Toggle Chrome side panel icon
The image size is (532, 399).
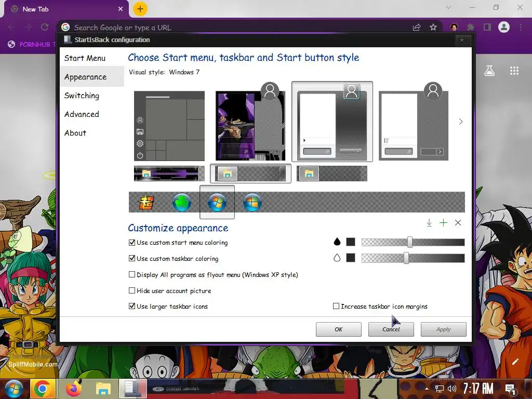(x=487, y=27)
